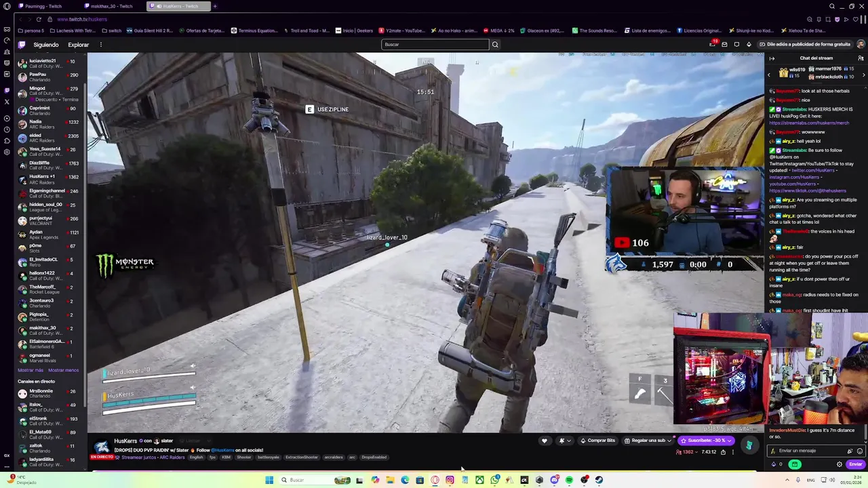868x488 pixels.
Task: Open the user profile avatar menu
Action: coord(860,44)
